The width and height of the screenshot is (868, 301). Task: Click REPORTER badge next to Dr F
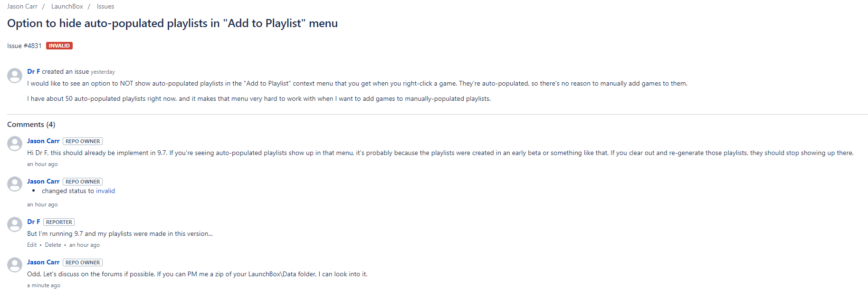point(59,222)
